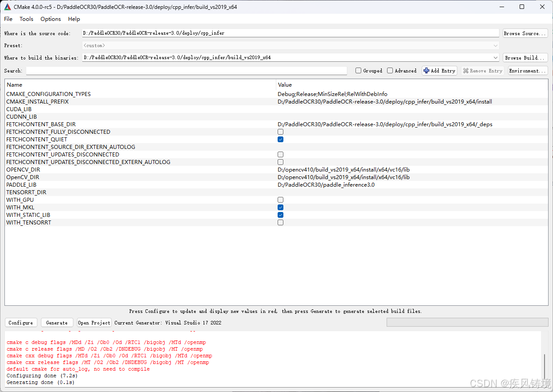Edit the FETCHCONTENT_SOURCE_DIR_EXTERN_AUTOLOG empty value
Screen dimensions: 553x392
412,147
